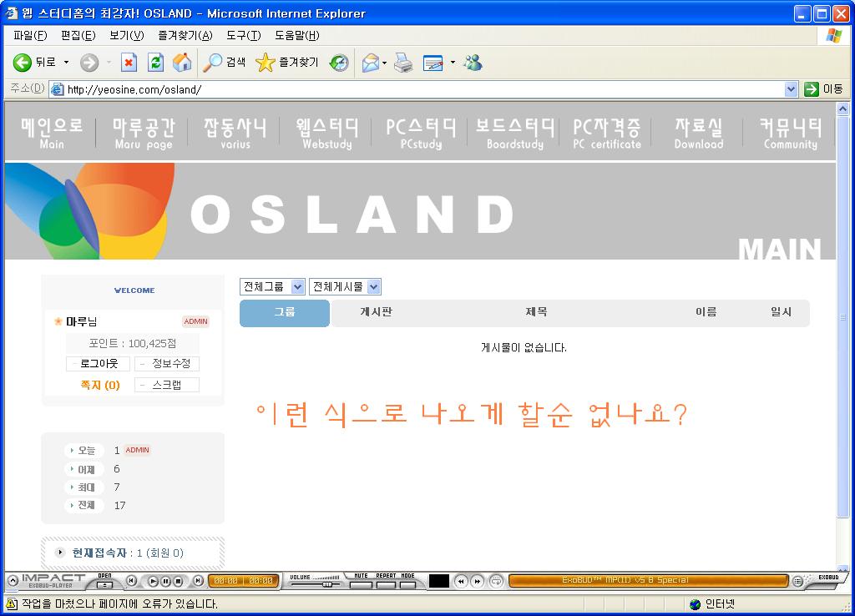Expand the address bar URL dropdown

[x=791, y=89]
